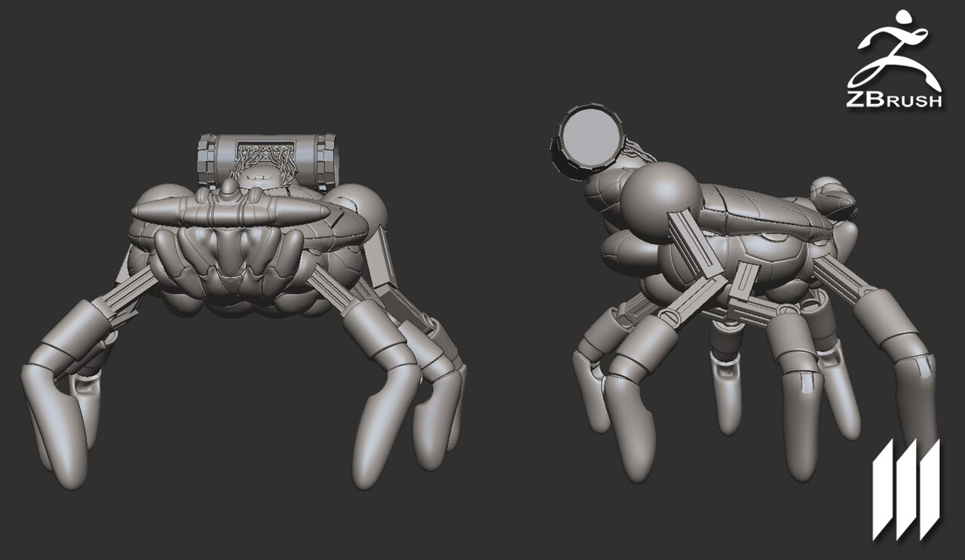Click the ZBrush wordmark text

tap(894, 99)
